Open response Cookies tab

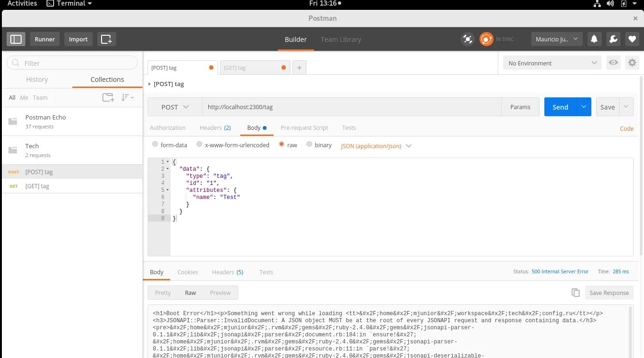188,272
